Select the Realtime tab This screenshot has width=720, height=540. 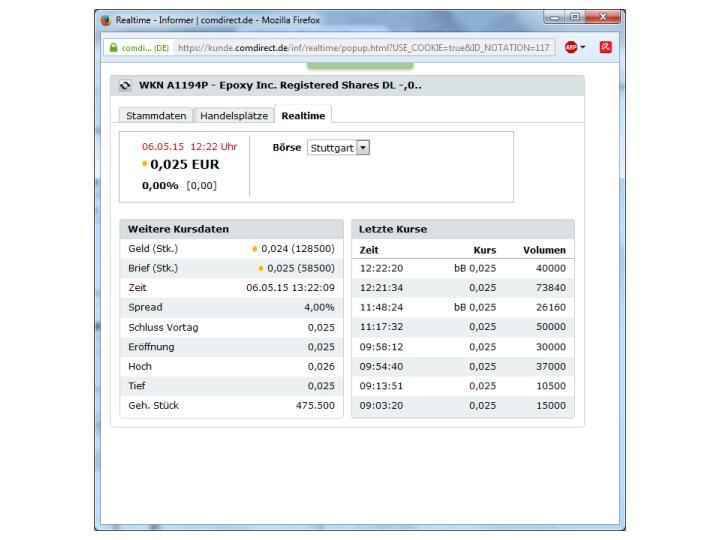[x=303, y=116]
